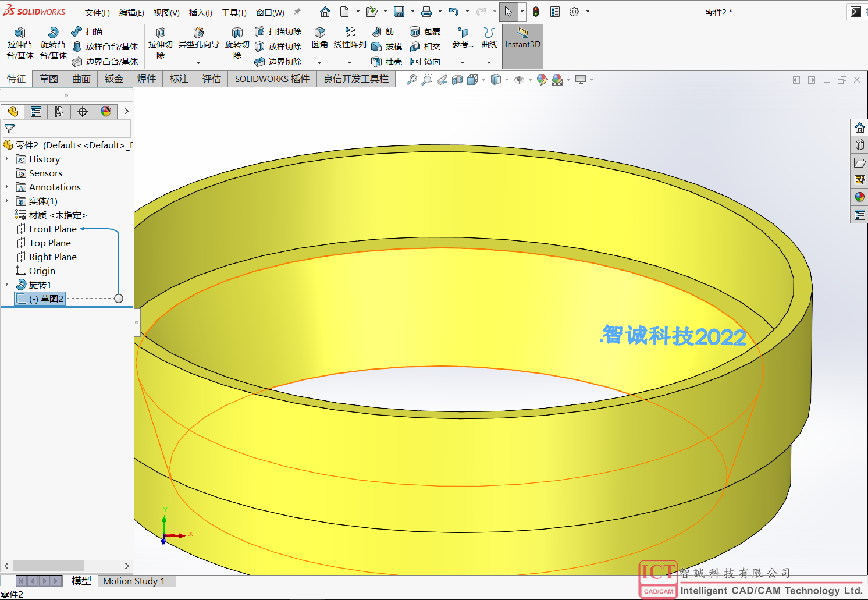Open the Appearances color ball in the task pane

859,197
